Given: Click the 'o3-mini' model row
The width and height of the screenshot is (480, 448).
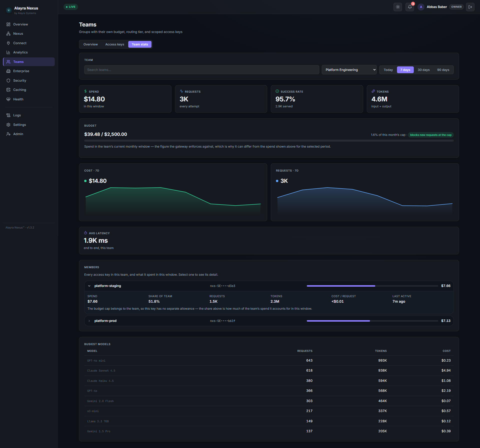Looking at the screenshot, I should click(x=269, y=411).
